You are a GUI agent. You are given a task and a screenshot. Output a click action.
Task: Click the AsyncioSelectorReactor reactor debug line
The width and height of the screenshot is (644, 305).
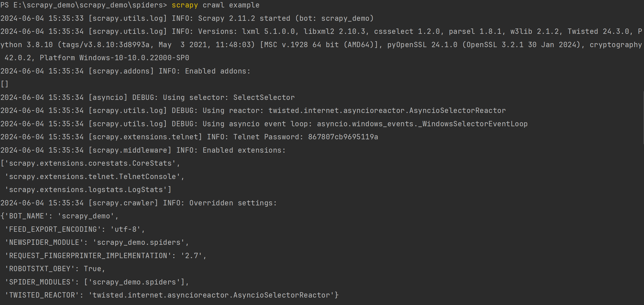point(253,111)
